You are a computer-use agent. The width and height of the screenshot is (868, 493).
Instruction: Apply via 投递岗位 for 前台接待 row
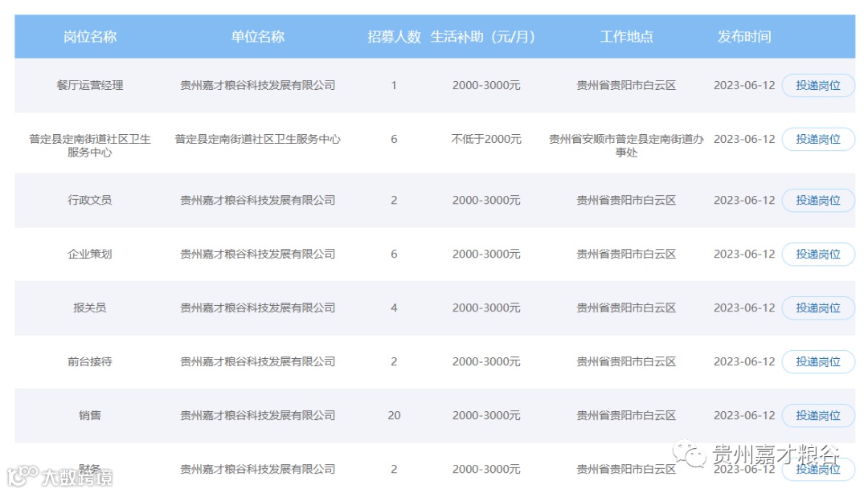pyautogui.click(x=817, y=361)
